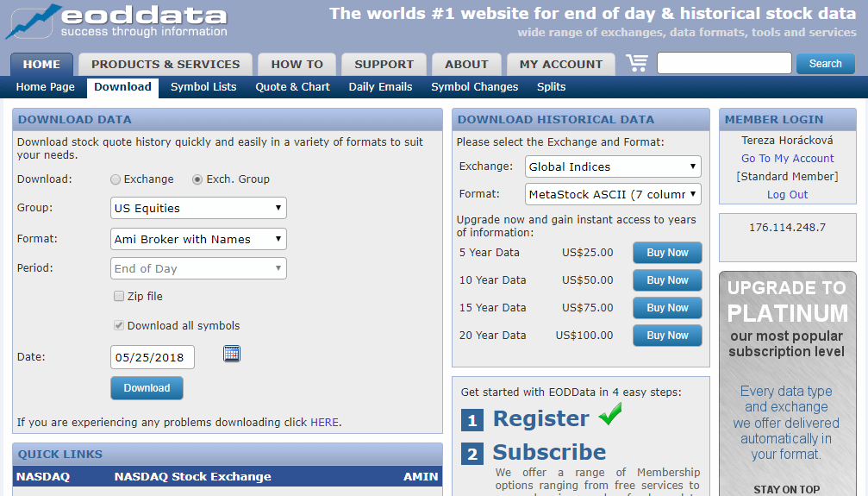
Task: Click the Register step heading
Action: [540, 418]
